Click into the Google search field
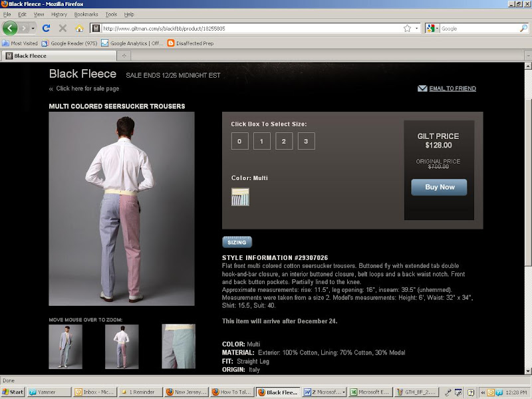The height and width of the screenshot is (399, 532). point(479,29)
